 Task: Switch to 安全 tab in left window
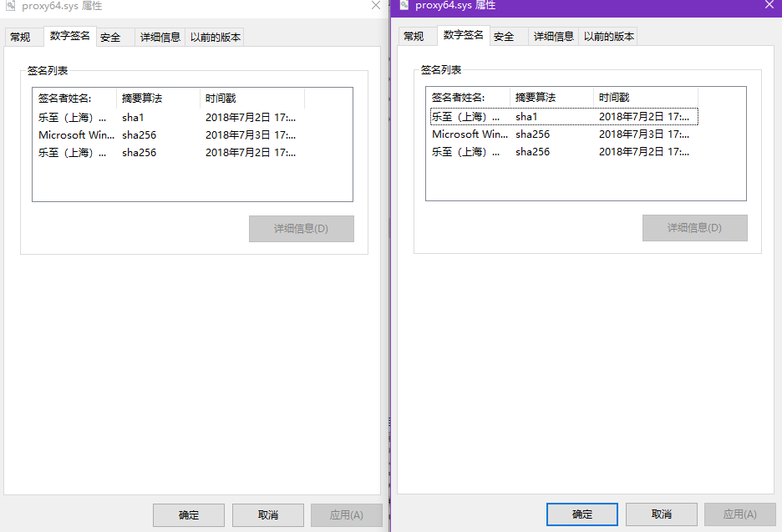click(114, 38)
